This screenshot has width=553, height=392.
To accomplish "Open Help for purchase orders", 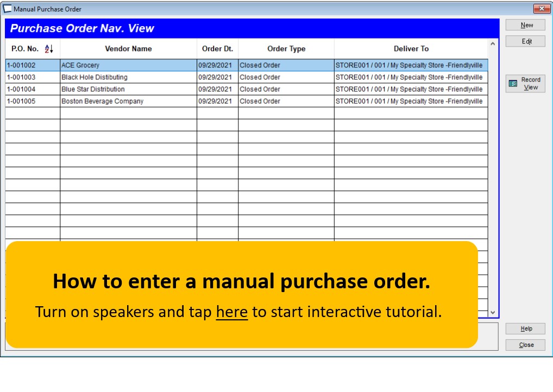I will click(525, 328).
